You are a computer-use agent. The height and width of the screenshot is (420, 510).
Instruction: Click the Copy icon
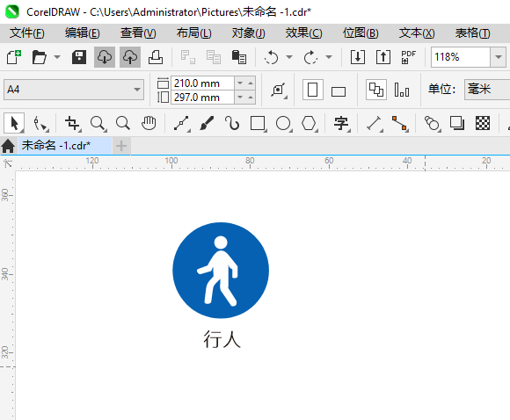point(214,57)
